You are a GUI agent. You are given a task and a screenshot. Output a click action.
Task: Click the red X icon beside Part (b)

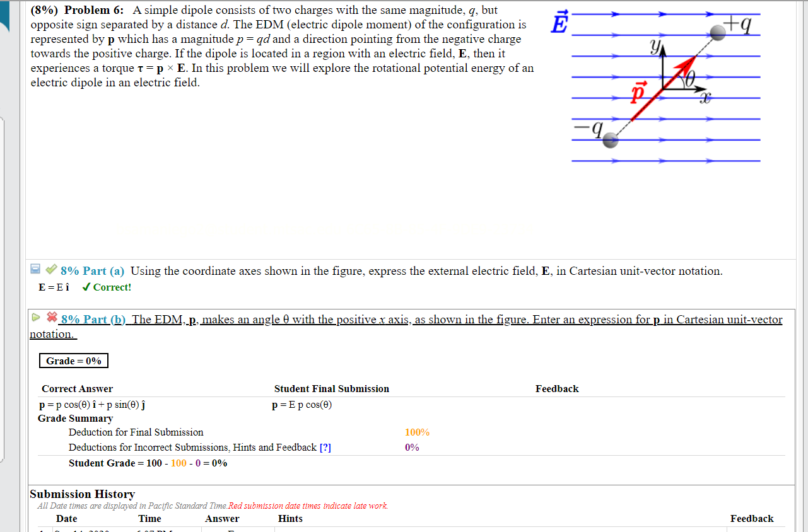point(51,318)
